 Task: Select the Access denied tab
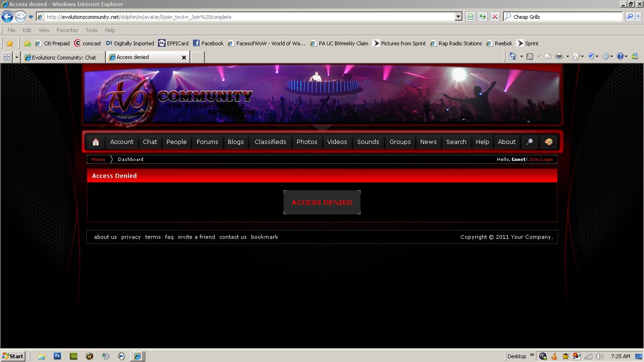[143, 57]
